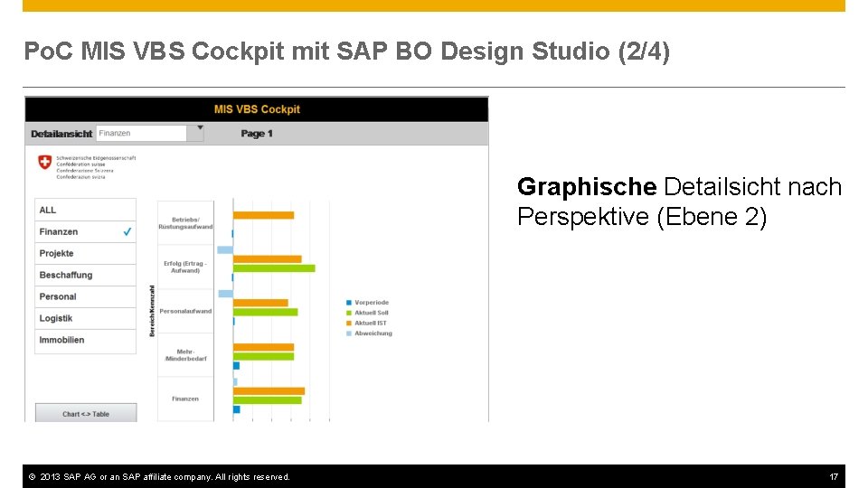
Task: Open the Detailansicht dropdown arrow
Action: [x=196, y=133]
